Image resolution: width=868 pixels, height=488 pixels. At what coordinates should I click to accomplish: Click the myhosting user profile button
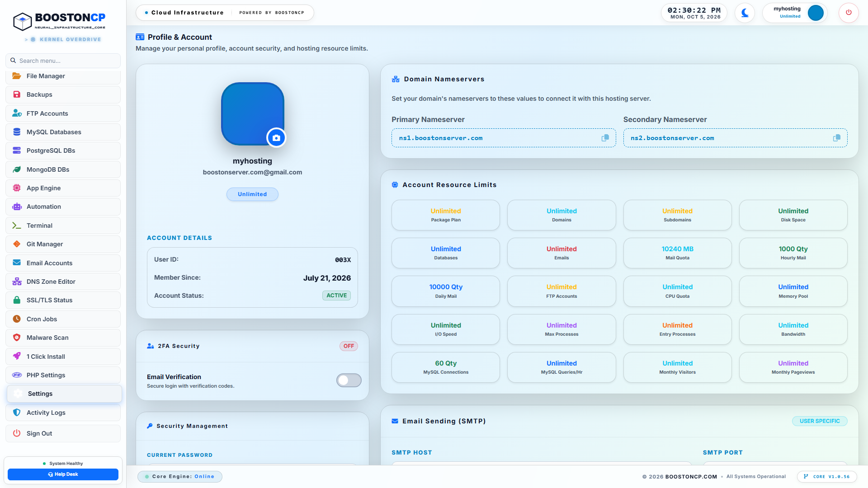(x=795, y=13)
